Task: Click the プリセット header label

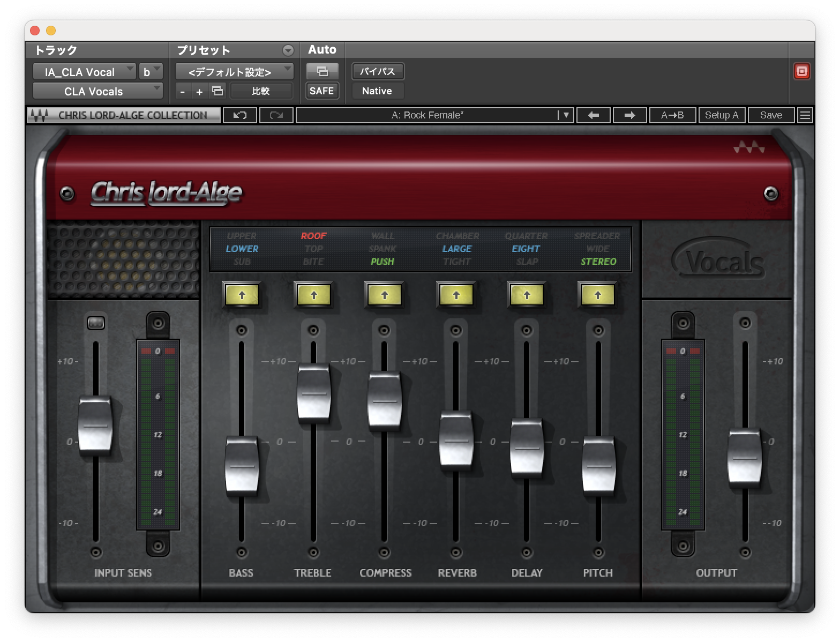Action: coord(204,50)
